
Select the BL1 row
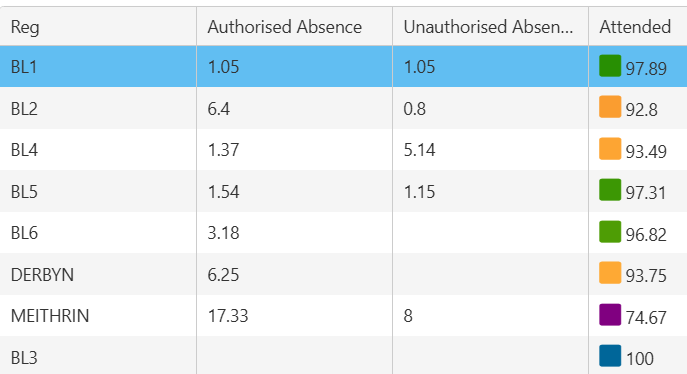click(344, 66)
